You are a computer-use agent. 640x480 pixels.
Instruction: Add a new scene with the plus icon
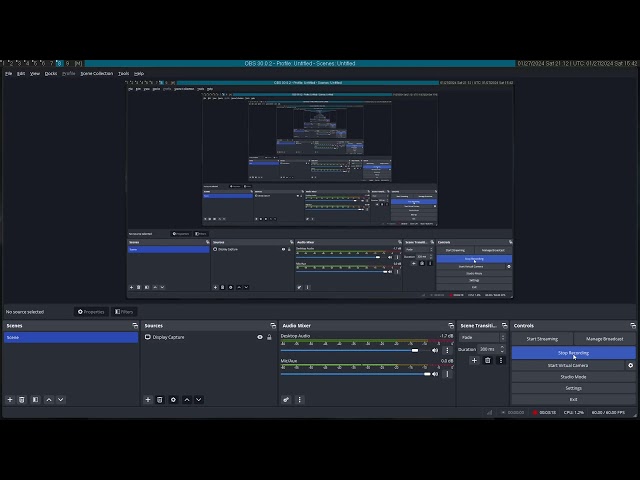[x=10, y=400]
